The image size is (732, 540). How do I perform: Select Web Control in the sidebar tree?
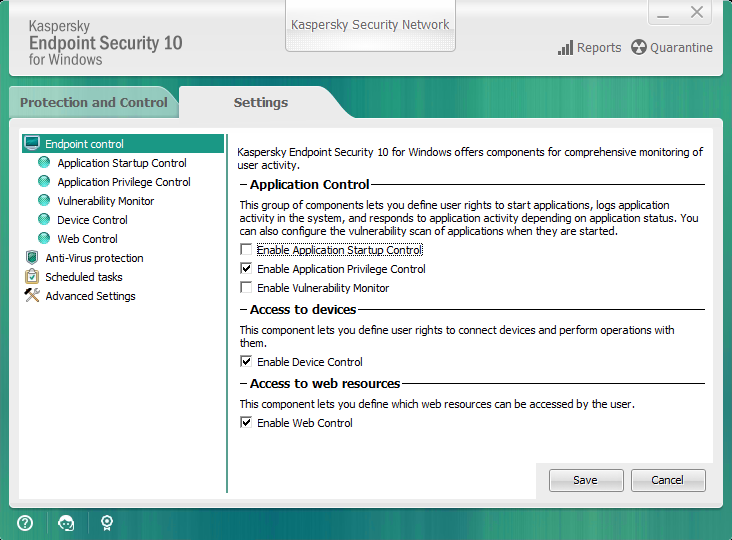tap(87, 239)
